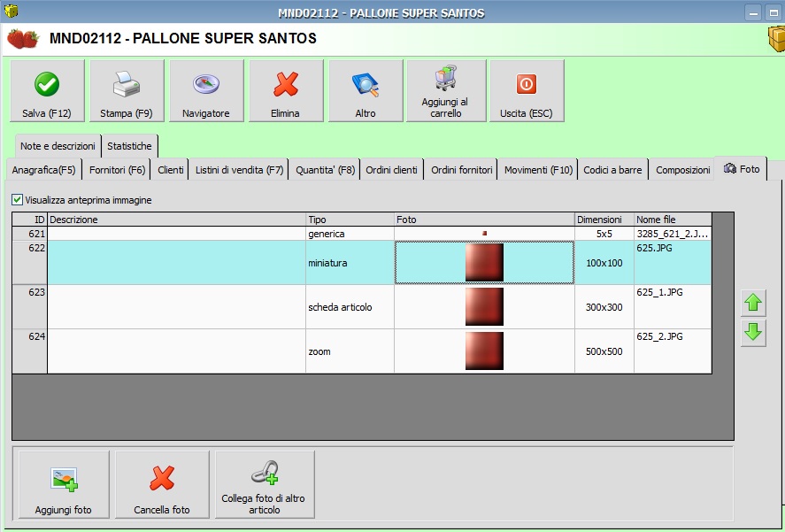The image size is (785, 532).
Task: Click the Descrizione column header
Action: (x=177, y=220)
